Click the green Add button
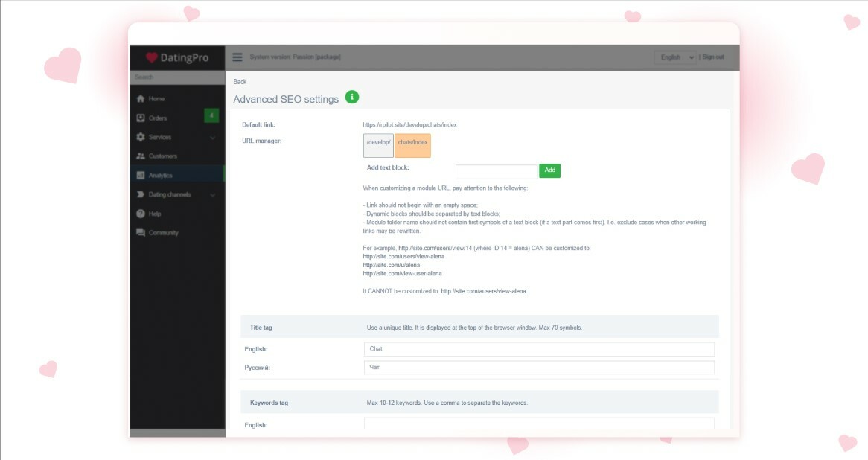 tap(549, 170)
